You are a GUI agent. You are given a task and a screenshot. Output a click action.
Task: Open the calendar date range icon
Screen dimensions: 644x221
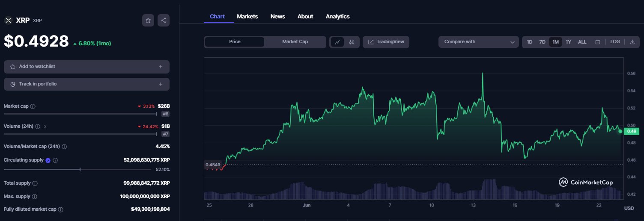(x=598, y=42)
